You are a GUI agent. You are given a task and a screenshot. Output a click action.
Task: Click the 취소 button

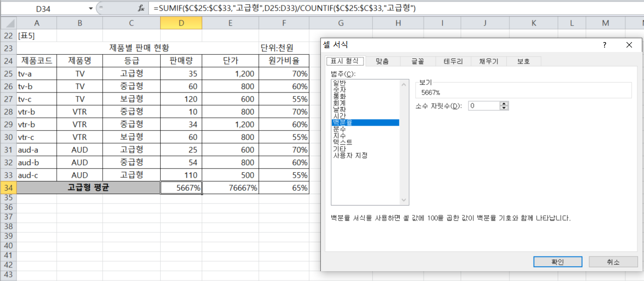pyautogui.click(x=613, y=262)
